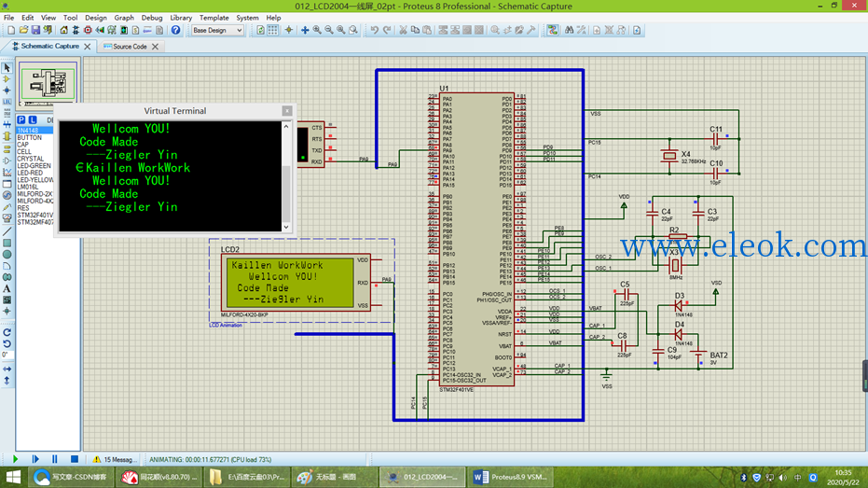Click the Search and Tag binoculars icon

pos(569,30)
